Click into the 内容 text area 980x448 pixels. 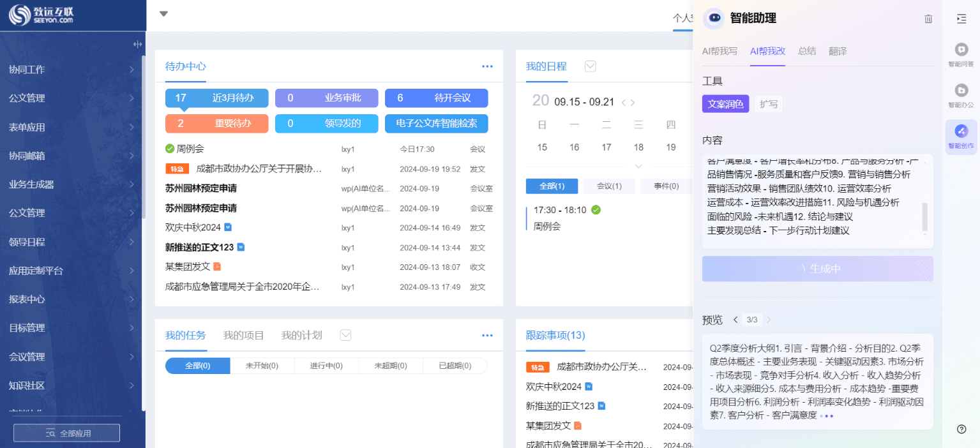pyautogui.click(x=818, y=200)
